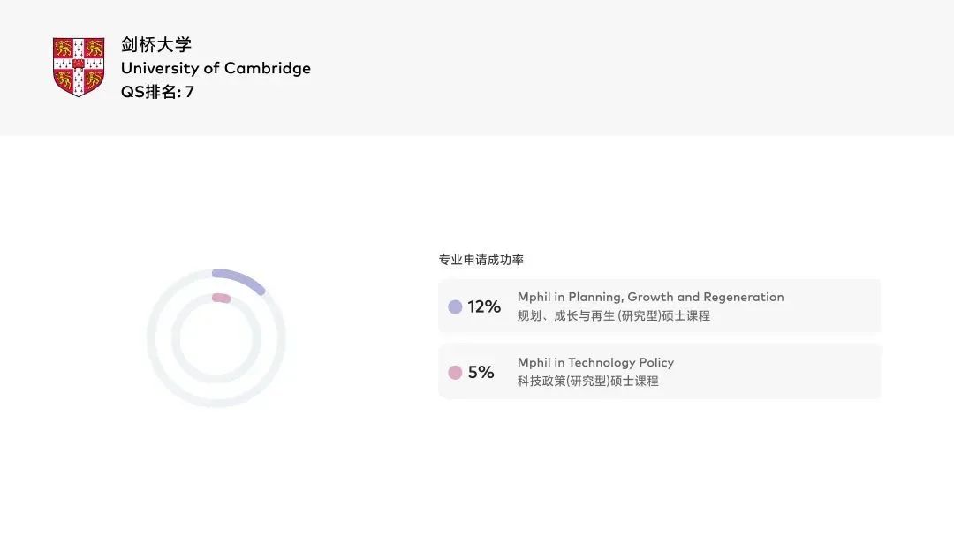This screenshot has height=560, width=954.
Task: Click the 12% success rate value
Action: [484, 306]
